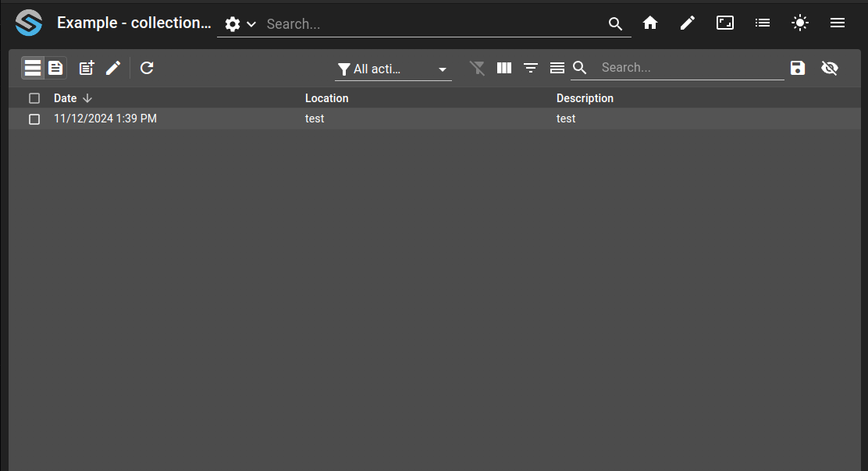Viewport: 868px width, 471px height.
Task: Click the 'test' cell under Description
Action: pyautogui.click(x=566, y=119)
